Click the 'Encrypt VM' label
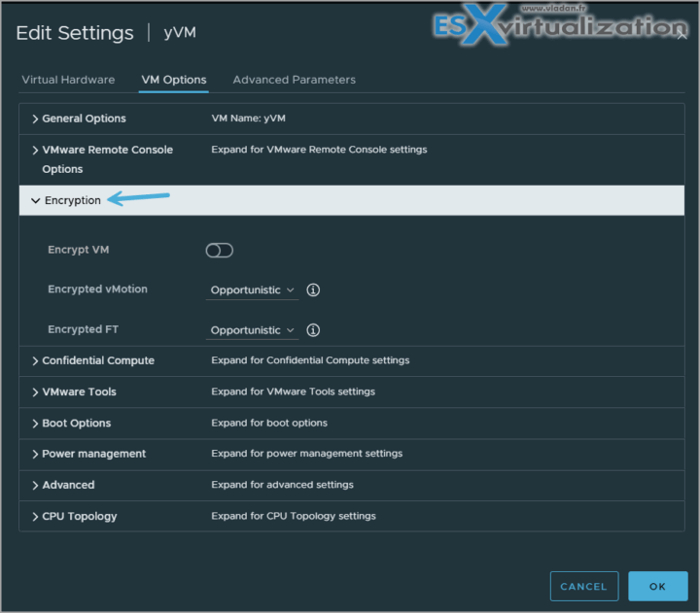700x613 pixels. [78, 250]
